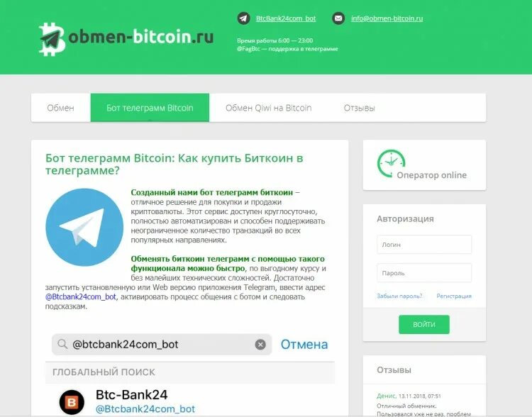Focus the Пароль input field

pos(424,273)
